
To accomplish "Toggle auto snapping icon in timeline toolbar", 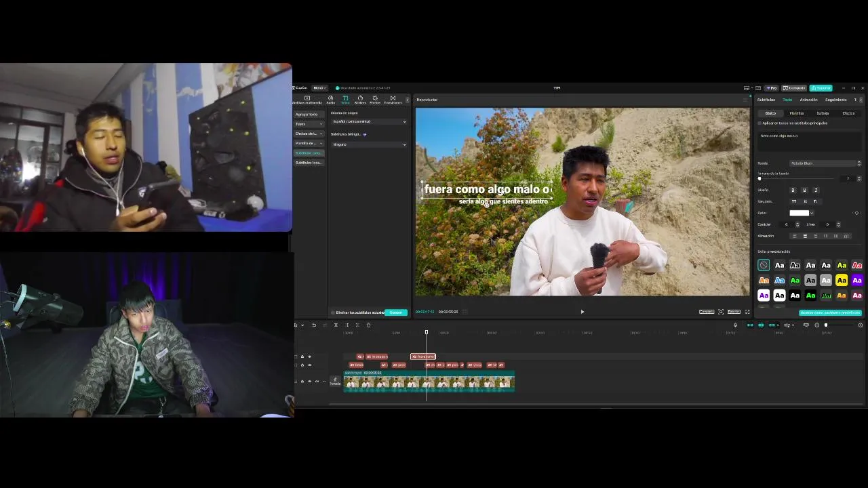I will tap(761, 325).
